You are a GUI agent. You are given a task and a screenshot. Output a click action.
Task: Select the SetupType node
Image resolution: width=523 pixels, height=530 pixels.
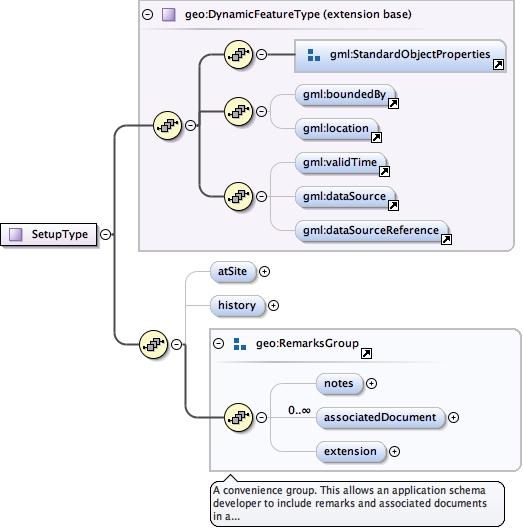pyautogui.click(x=49, y=234)
